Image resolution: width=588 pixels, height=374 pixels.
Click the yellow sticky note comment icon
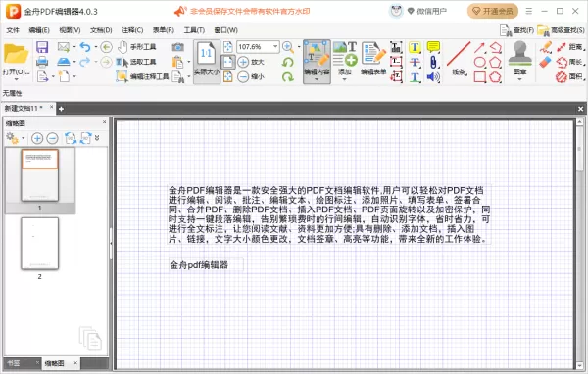tap(433, 47)
